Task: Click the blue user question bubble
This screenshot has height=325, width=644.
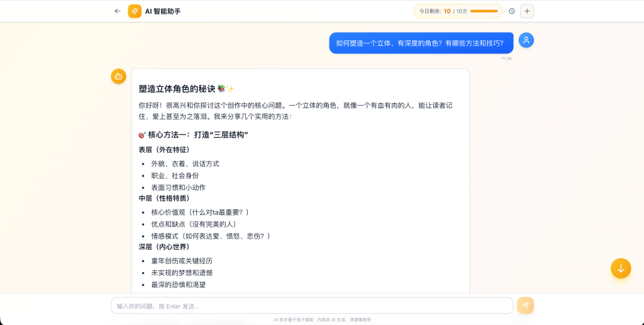Action: point(421,43)
